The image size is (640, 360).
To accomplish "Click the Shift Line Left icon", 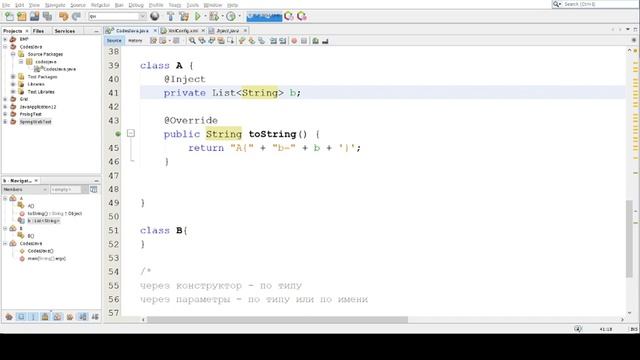I will 273,41.
